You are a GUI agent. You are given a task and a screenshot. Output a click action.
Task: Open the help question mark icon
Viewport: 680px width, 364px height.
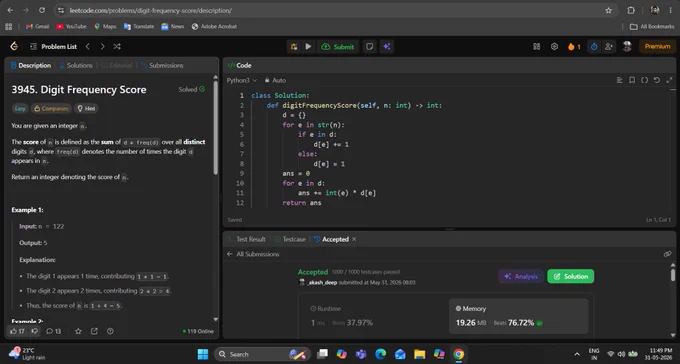point(110,331)
